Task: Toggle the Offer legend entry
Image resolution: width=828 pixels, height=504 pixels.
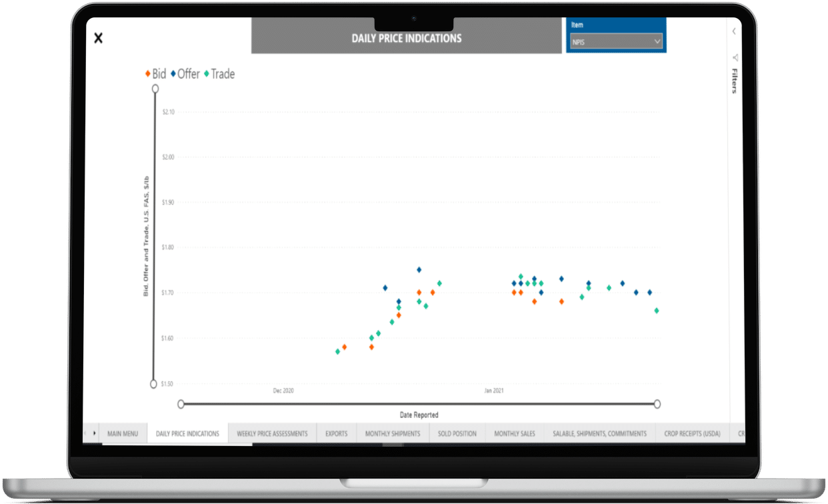Action: pos(185,74)
